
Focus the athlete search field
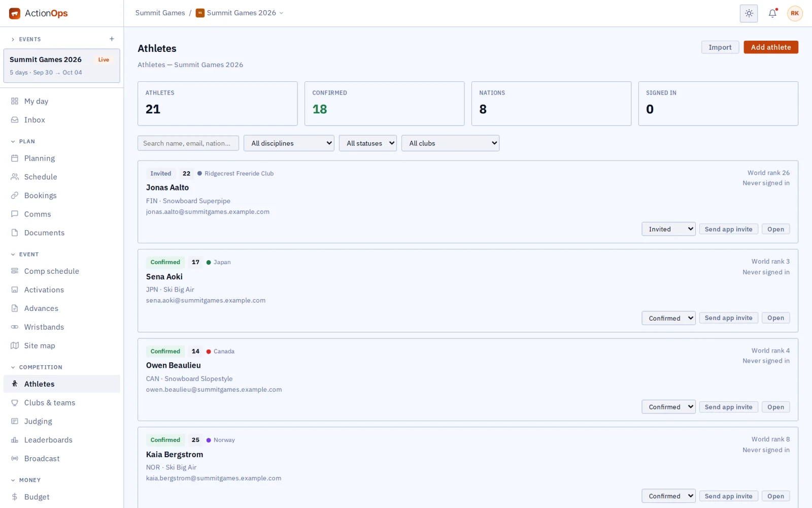pyautogui.click(x=188, y=143)
